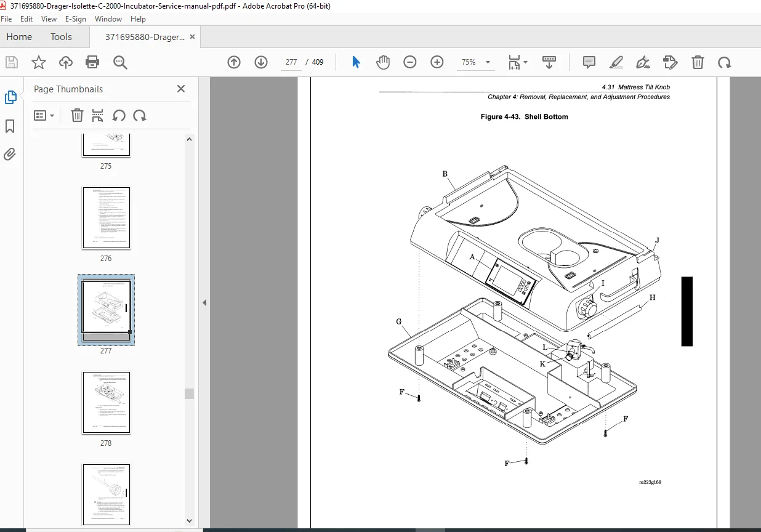Switch to the Tools tab
The height and width of the screenshot is (532, 761).
(61, 37)
